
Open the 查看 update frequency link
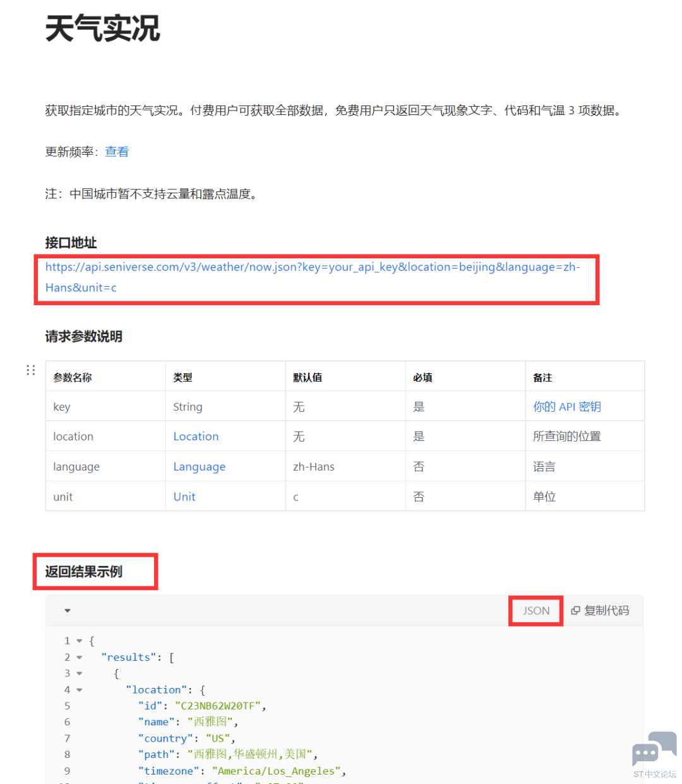(117, 152)
